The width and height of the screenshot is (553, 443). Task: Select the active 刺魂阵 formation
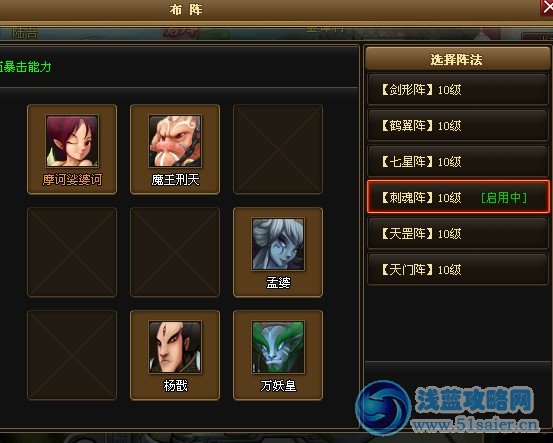coord(458,197)
